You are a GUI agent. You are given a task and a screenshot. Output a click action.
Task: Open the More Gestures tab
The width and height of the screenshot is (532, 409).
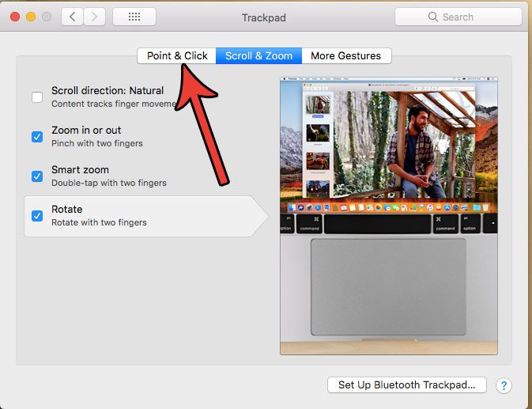pos(345,55)
